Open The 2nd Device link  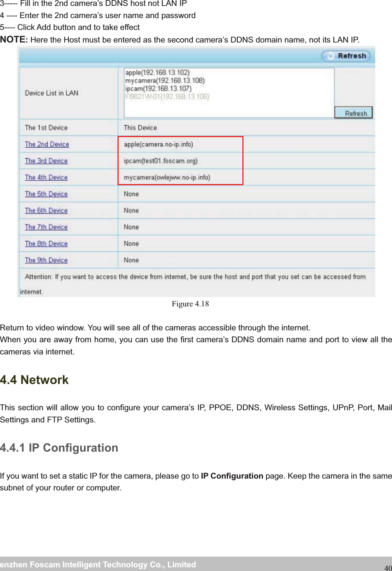[x=47, y=144]
